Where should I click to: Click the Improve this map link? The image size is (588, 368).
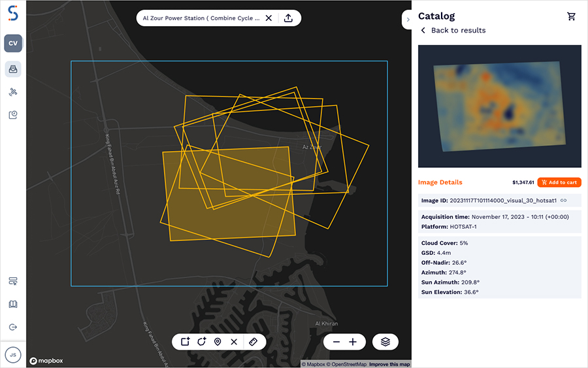[x=389, y=364]
